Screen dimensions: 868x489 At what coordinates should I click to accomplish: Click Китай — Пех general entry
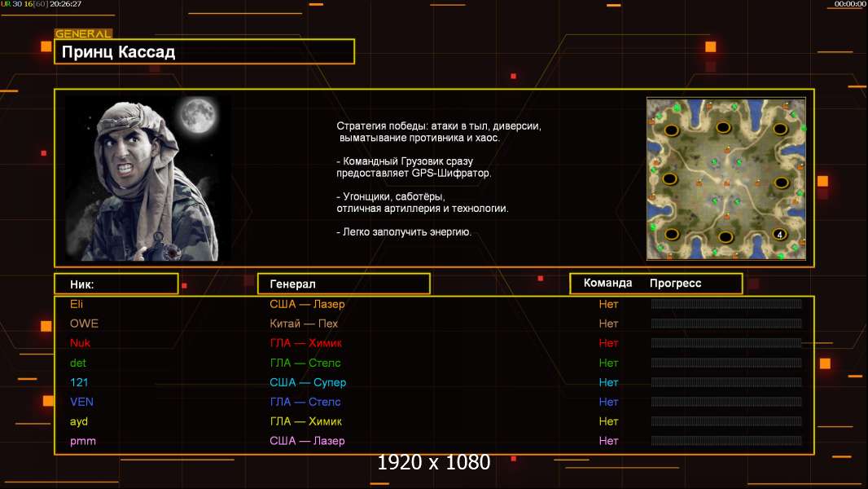pyautogui.click(x=304, y=324)
